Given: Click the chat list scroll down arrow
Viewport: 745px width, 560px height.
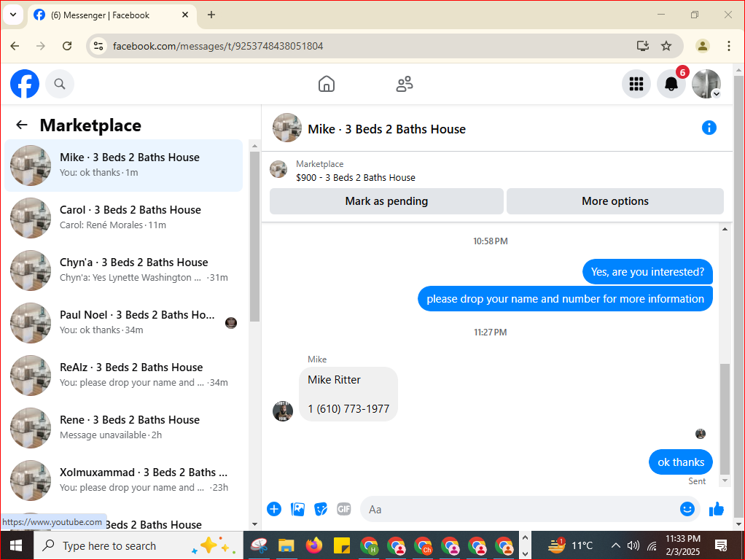Looking at the screenshot, I should tap(254, 524).
